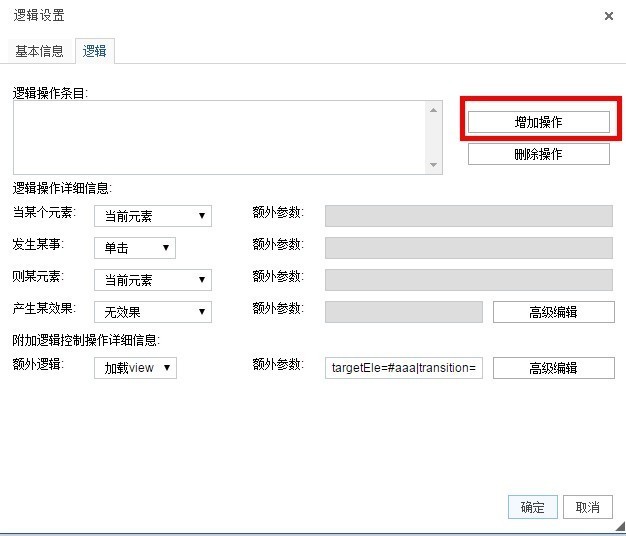
Task: Click 额外参数 field next to 则某元素
Action: [469, 280]
